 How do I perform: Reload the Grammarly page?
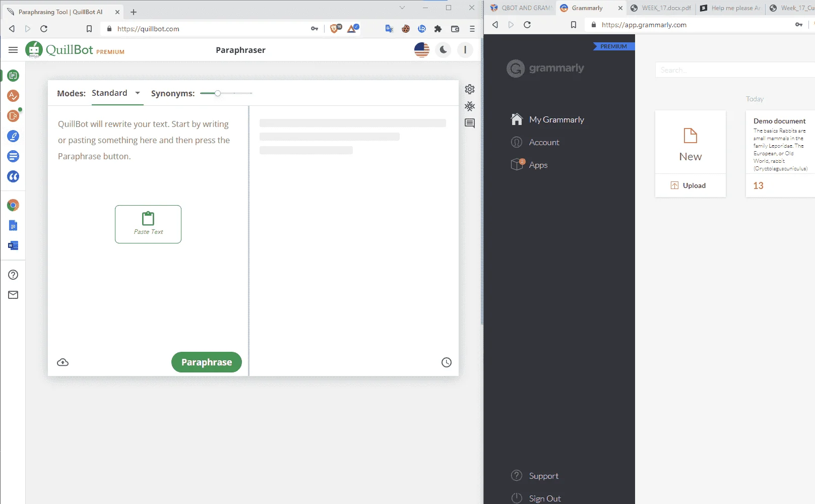(527, 25)
